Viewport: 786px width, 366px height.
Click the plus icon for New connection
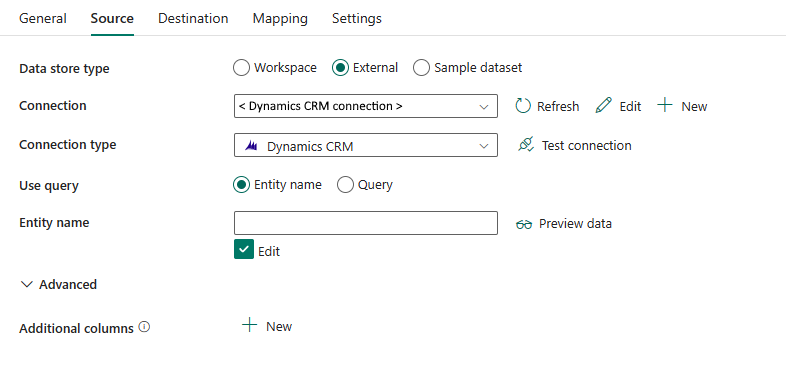pos(665,105)
